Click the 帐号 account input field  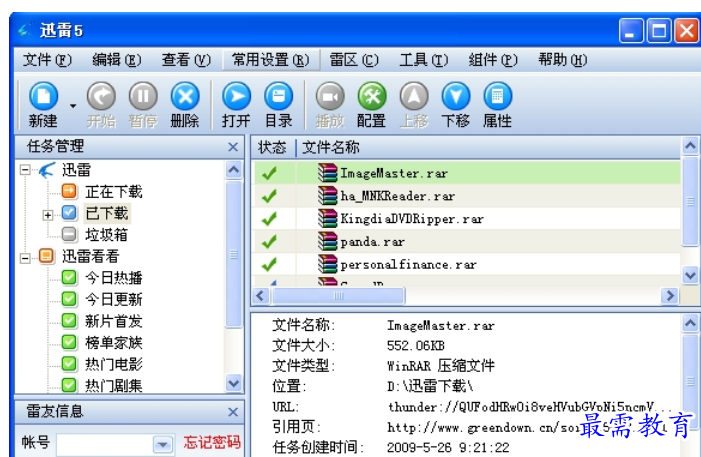[105, 444]
